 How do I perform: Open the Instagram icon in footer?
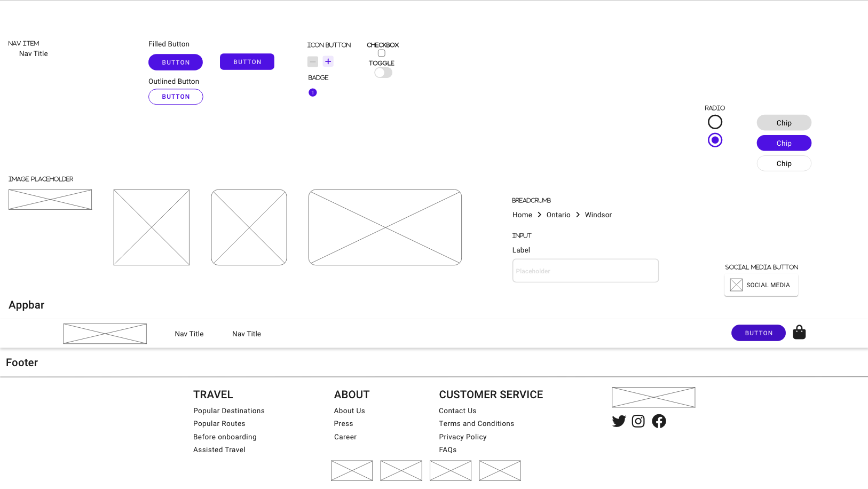[x=638, y=421]
